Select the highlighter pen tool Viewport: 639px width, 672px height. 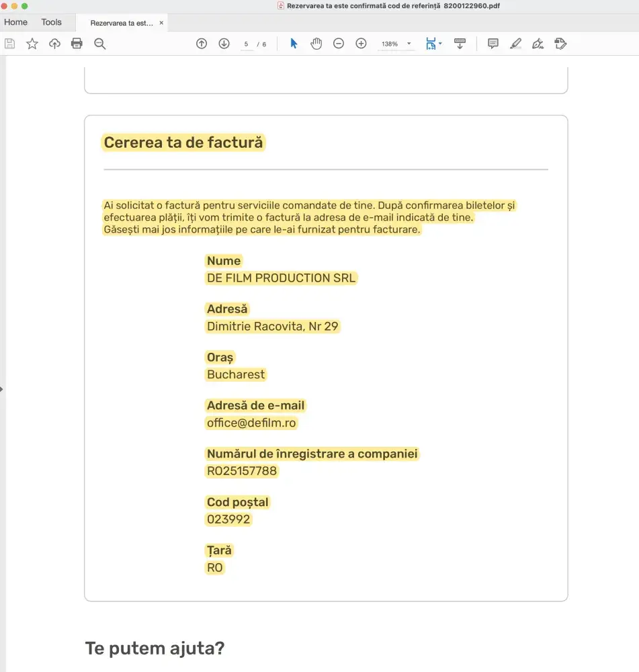point(515,44)
